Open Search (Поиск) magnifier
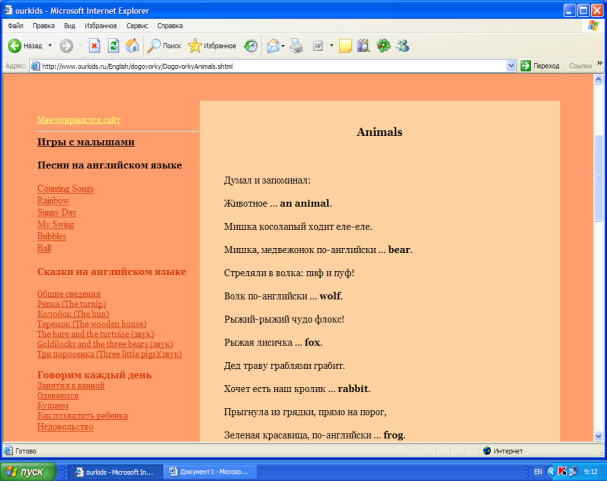 point(154,46)
